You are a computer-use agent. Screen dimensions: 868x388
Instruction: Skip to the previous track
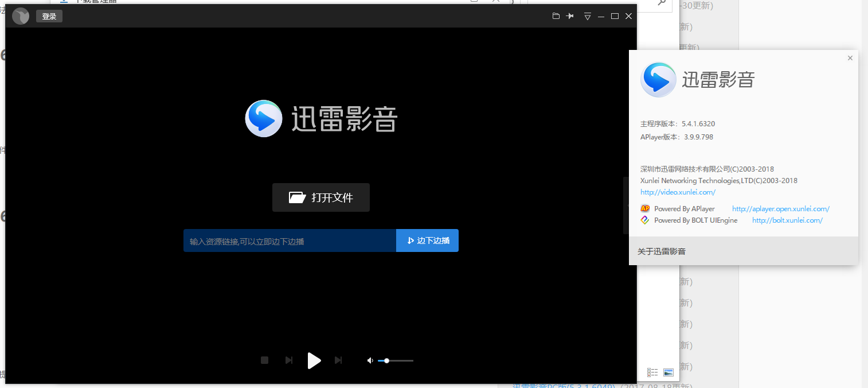[288, 360]
